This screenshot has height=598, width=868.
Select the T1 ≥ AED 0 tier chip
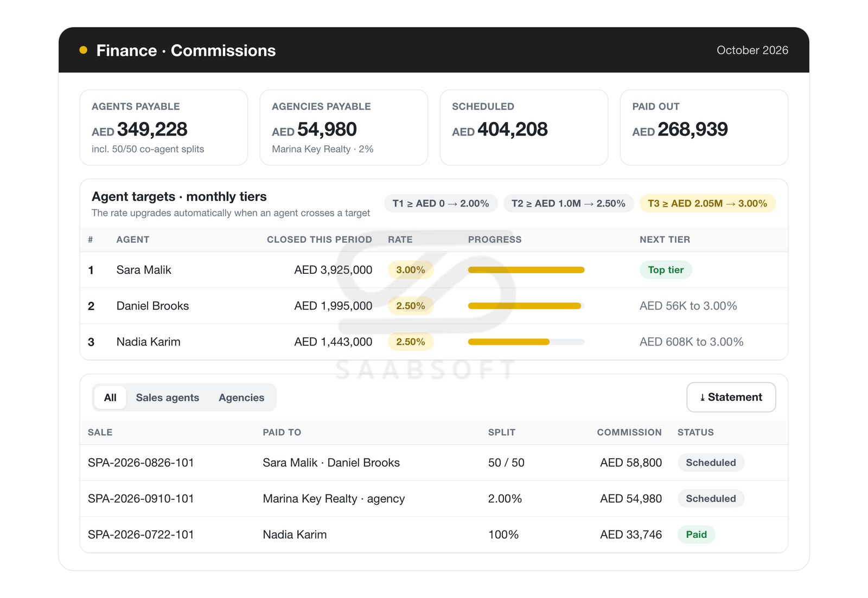click(441, 203)
